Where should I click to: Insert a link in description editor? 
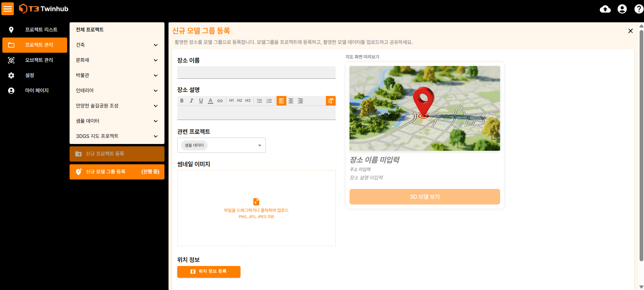(x=220, y=101)
